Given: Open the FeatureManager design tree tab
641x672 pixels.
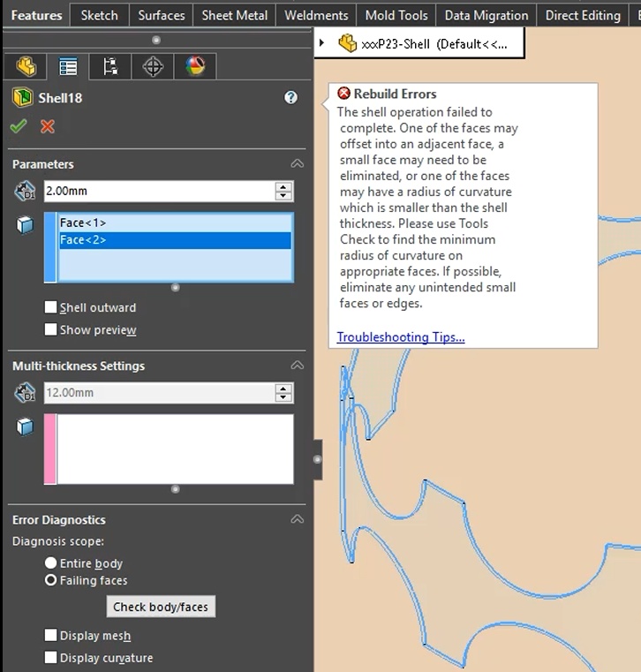Looking at the screenshot, I should click(x=26, y=67).
